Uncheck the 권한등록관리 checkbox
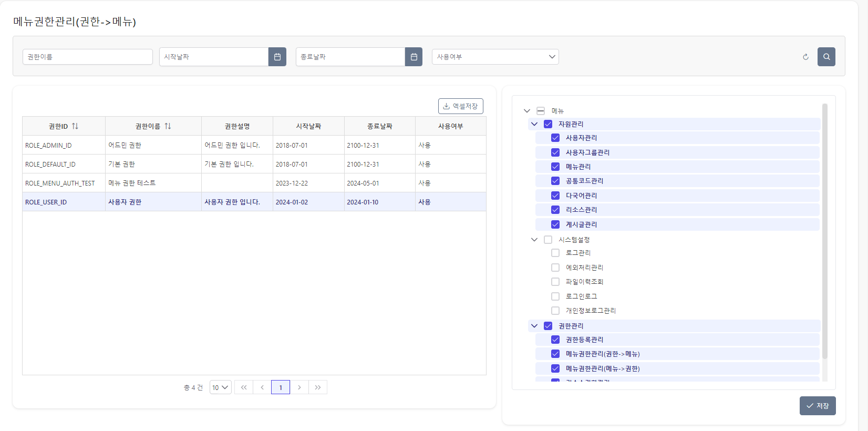Image resolution: width=868 pixels, height=431 pixels. tap(555, 340)
